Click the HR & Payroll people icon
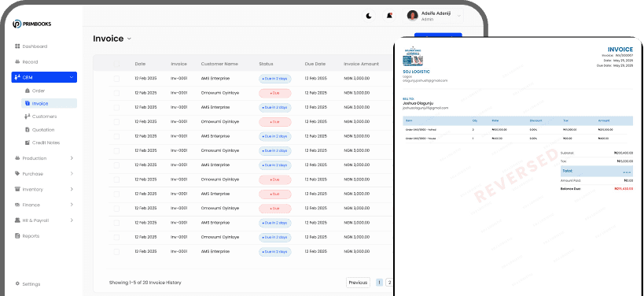Screen dimensions: 644x296 [x=17, y=220]
